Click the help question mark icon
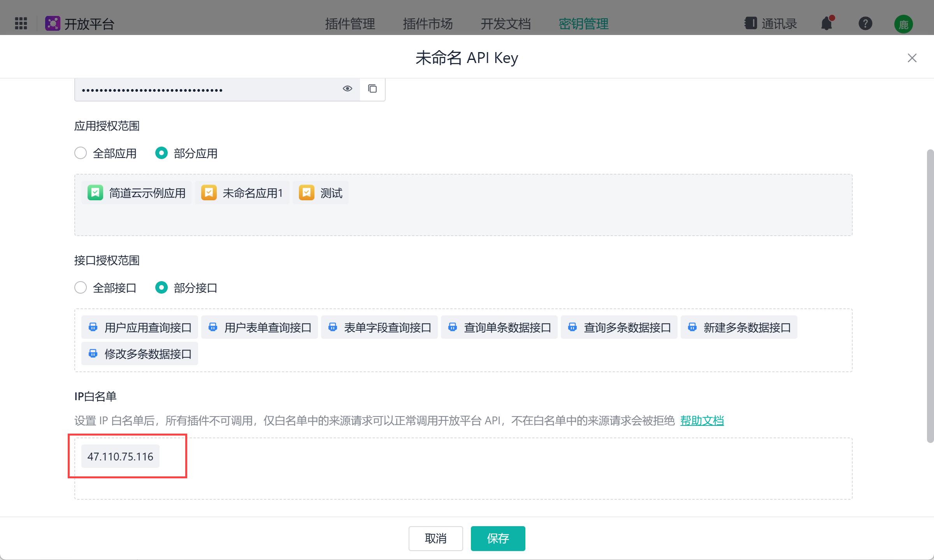 tap(865, 24)
